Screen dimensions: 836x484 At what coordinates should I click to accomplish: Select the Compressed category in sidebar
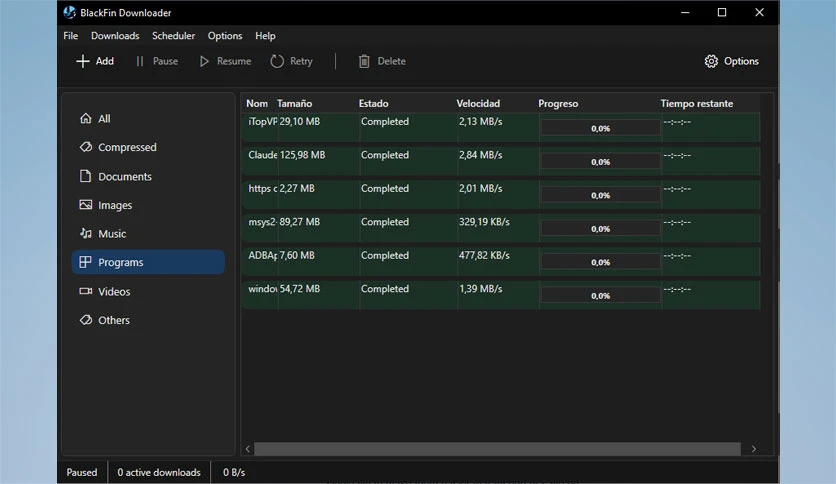148,147
